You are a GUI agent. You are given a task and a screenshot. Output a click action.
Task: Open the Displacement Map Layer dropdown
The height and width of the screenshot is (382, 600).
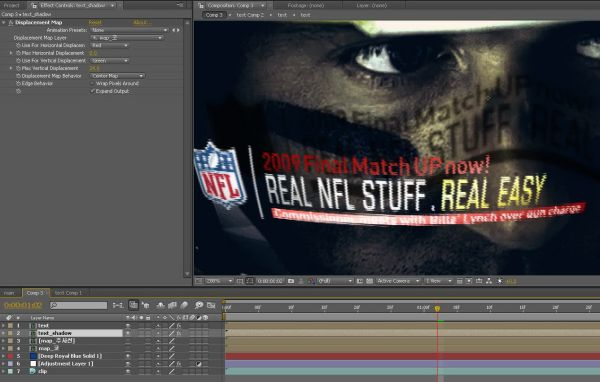127,38
